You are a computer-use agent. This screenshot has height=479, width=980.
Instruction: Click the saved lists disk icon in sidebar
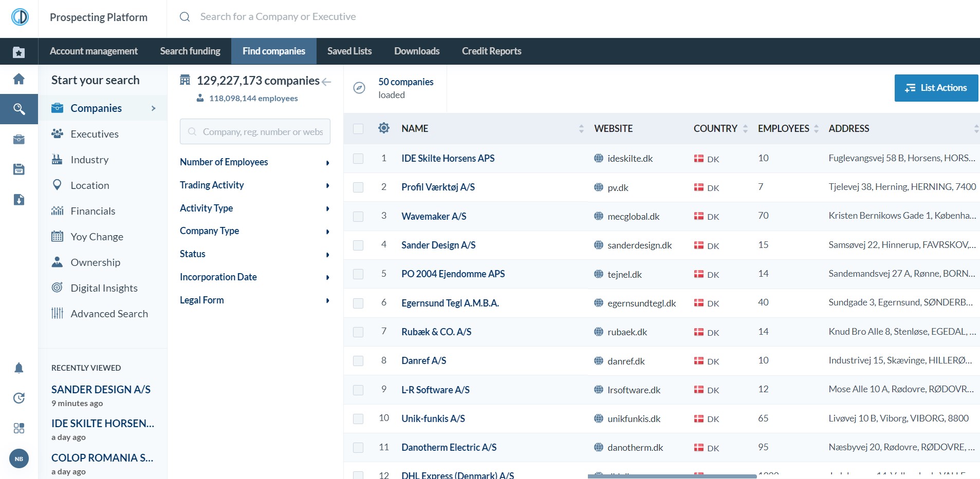coord(19,169)
